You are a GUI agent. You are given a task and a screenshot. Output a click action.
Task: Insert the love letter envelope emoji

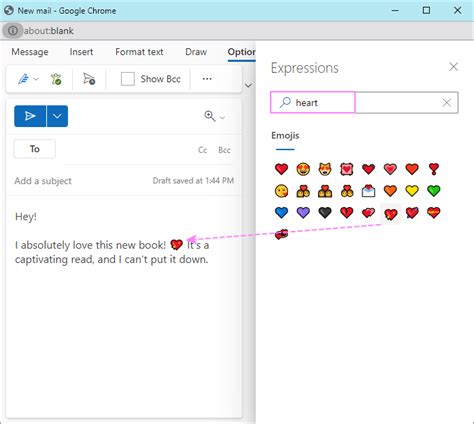coord(368,191)
